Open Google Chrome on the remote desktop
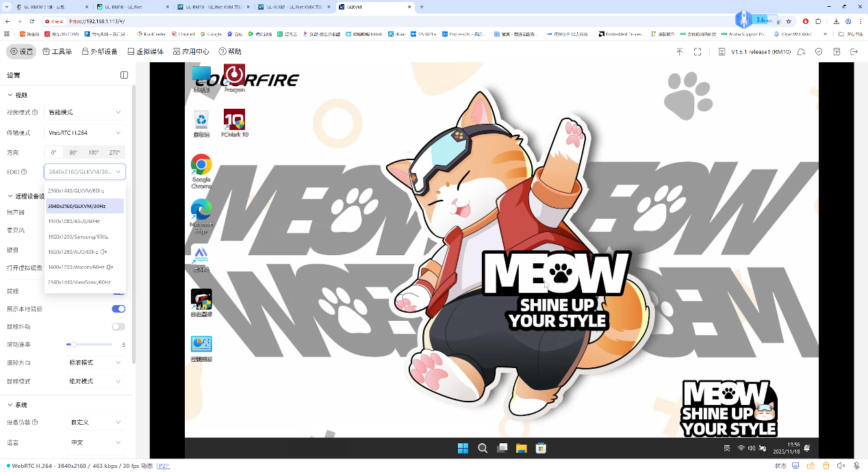This screenshot has height=472, width=868. [x=201, y=171]
